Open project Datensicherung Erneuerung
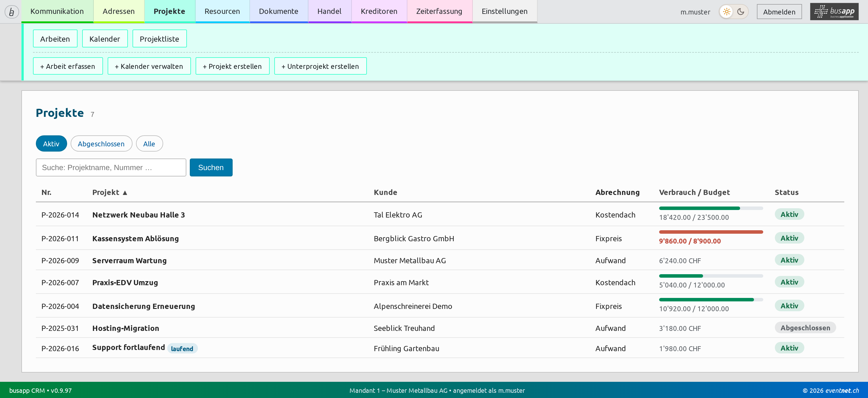Screen dimensions: 868x398 coord(144,306)
